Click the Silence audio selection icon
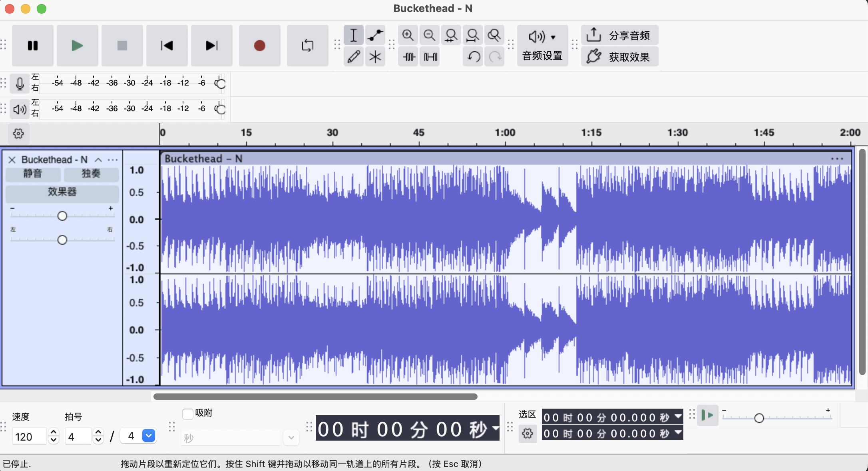 (x=430, y=56)
